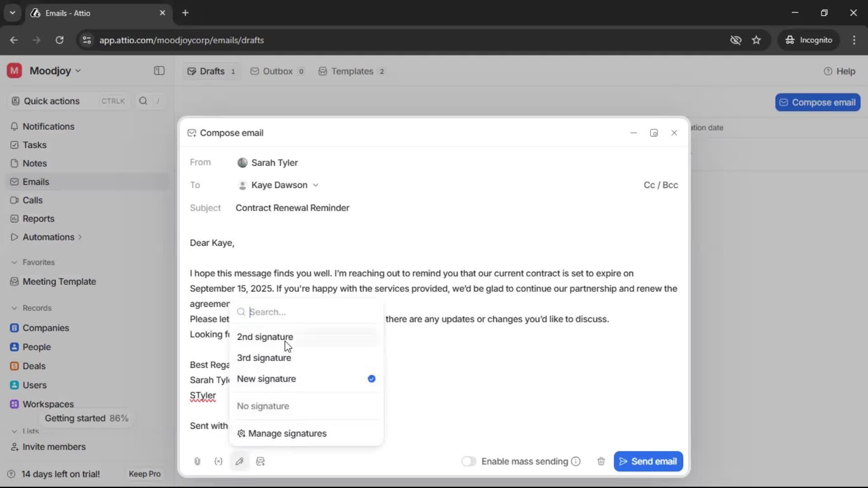Collapse the sidebar with the panel icon
The width and height of the screenshot is (868, 488).
point(159,71)
